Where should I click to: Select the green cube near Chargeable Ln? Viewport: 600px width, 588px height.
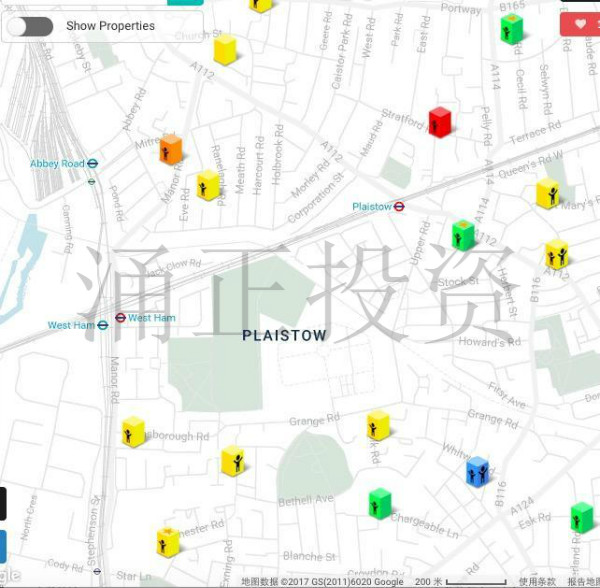[x=380, y=504]
